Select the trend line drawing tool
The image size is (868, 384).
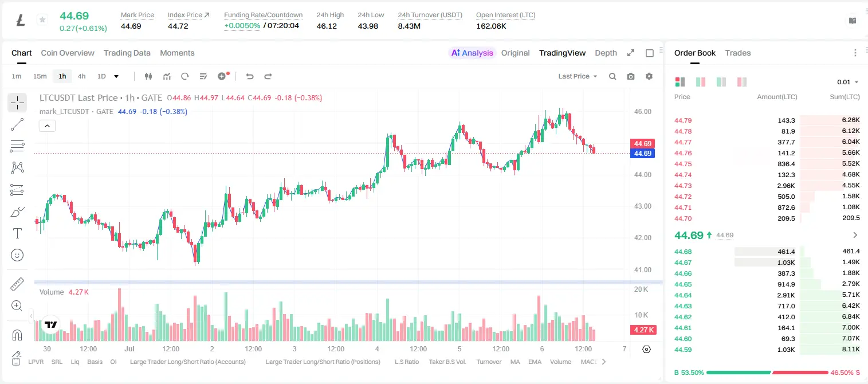pos(17,124)
